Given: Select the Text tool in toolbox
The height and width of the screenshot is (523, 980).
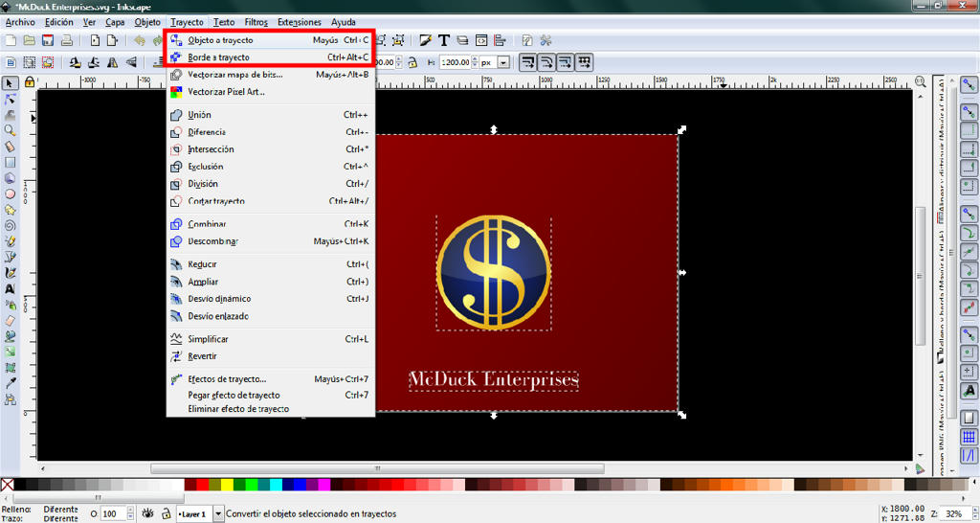Looking at the screenshot, I should click(10, 289).
